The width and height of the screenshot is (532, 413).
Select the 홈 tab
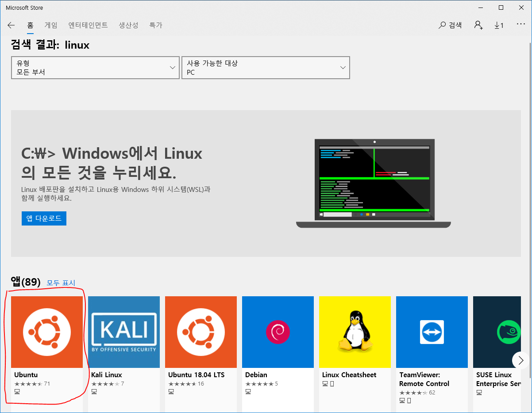click(31, 25)
